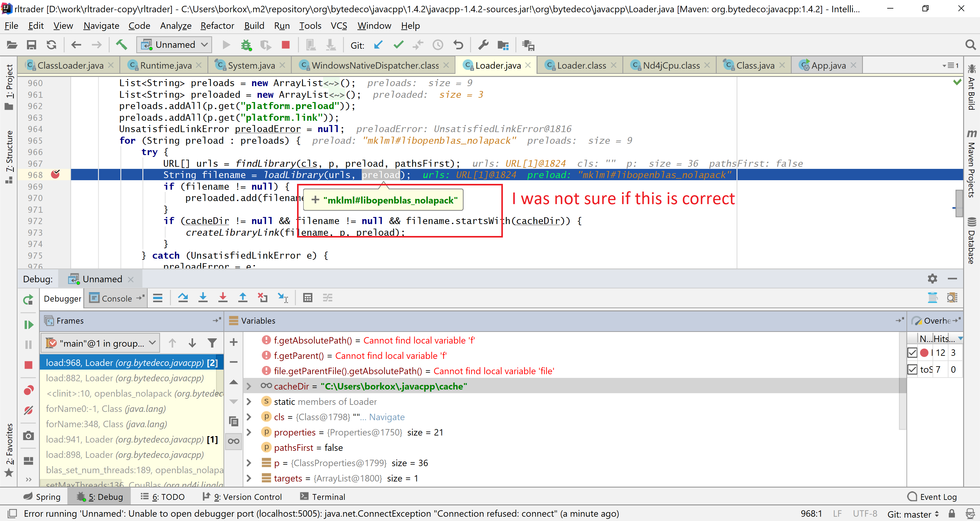Open settings with the wrench icon
The image size is (980, 521).
point(483,45)
